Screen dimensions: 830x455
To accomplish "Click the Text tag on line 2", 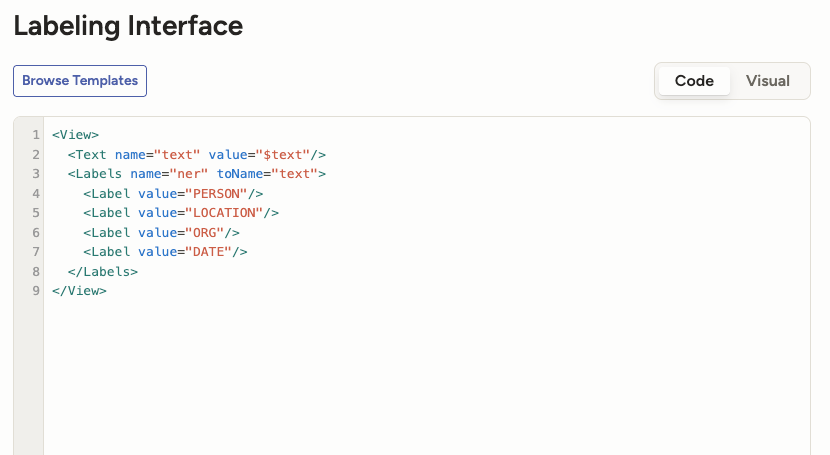I will pos(91,155).
